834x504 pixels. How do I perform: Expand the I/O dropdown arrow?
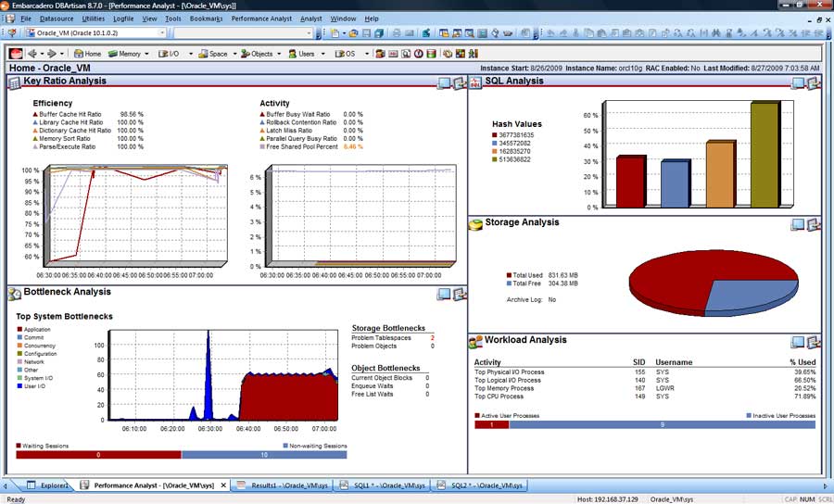point(190,54)
